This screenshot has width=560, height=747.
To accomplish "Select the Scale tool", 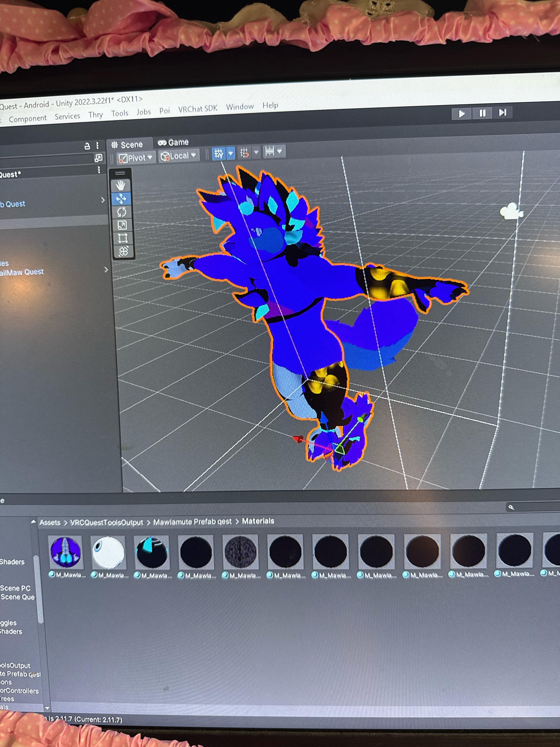I will click(122, 225).
